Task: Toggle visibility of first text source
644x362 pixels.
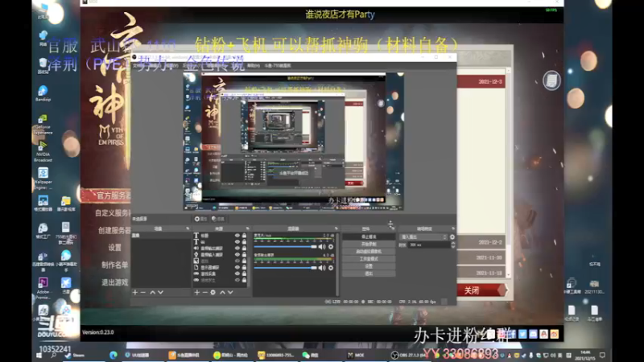Action: pyautogui.click(x=237, y=236)
